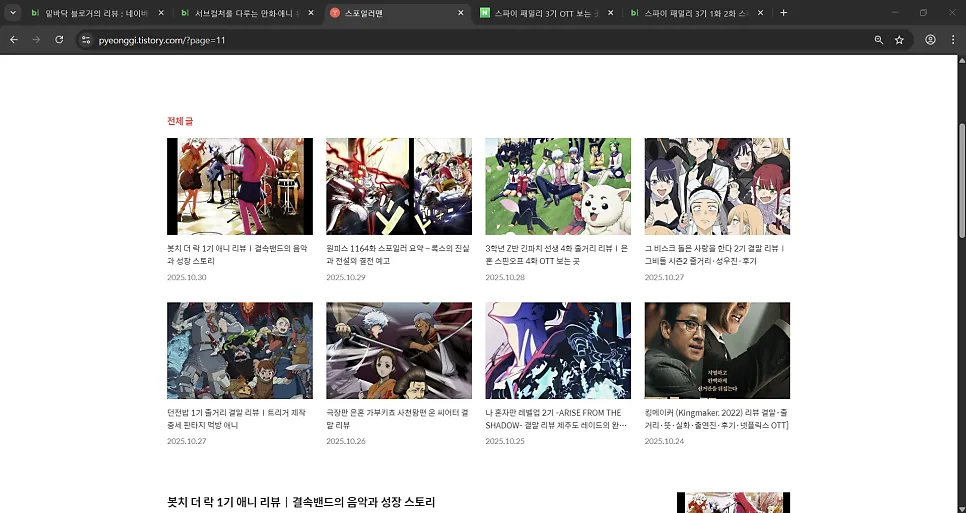Open post 3학년 Z반 긴파치 선생 4화 줄거리 리뷰
Image resolution: width=966 pixels, height=513 pixels.
tap(556, 254)
